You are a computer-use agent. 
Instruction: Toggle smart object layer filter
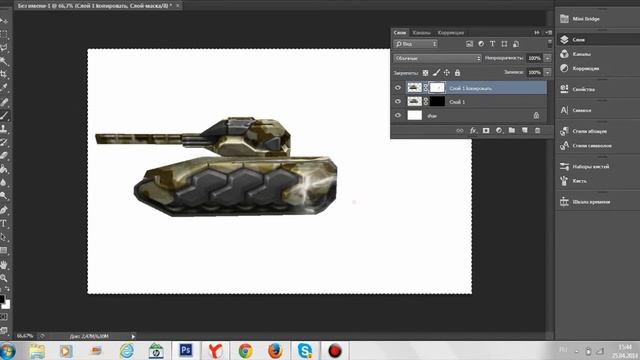click(516, 44)
